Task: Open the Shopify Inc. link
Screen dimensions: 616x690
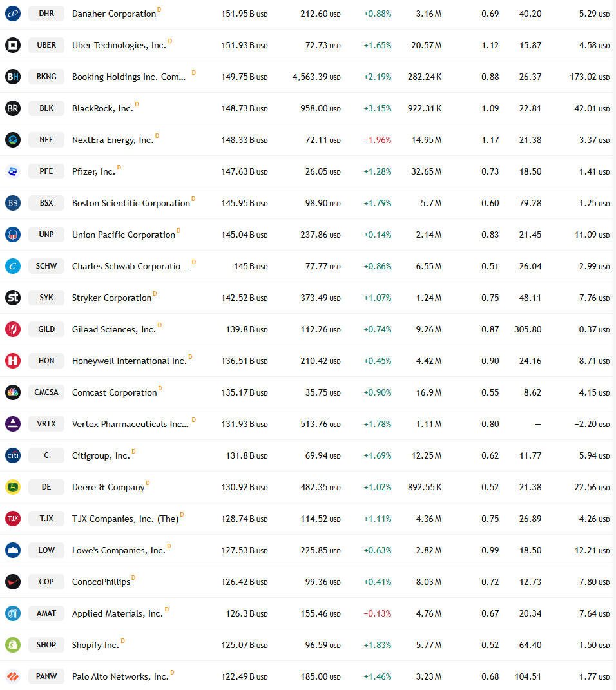Action: (95, 645)
